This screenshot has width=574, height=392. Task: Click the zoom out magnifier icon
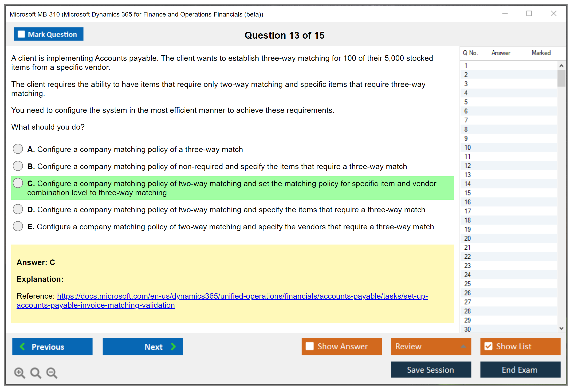click(x=52, y=373)
